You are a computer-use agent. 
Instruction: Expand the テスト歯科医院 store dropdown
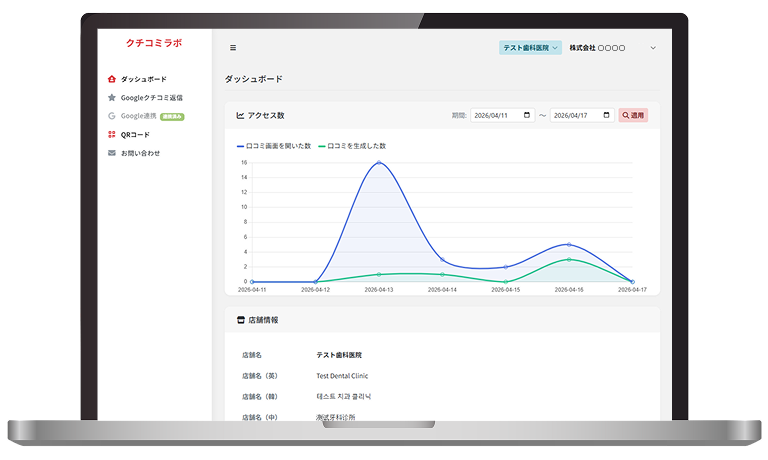[x=530, y=48]
